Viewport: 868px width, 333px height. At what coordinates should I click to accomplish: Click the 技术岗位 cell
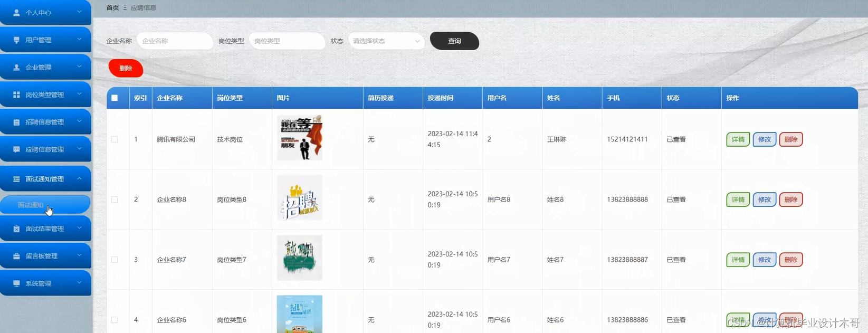coord(230,139)
